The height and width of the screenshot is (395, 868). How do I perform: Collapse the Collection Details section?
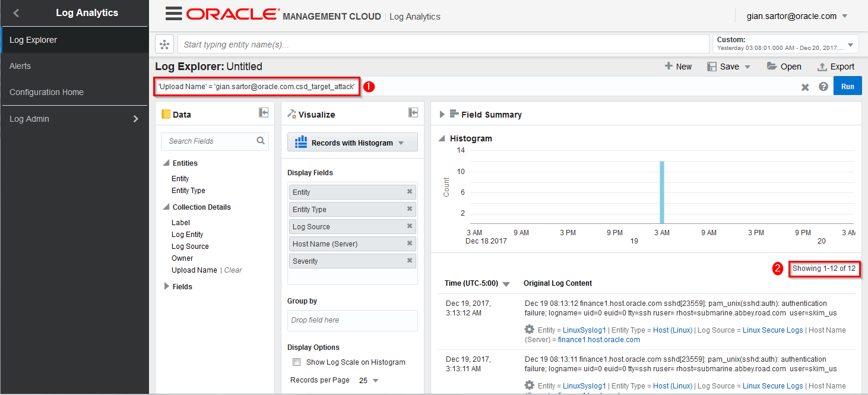coord(166,207)
